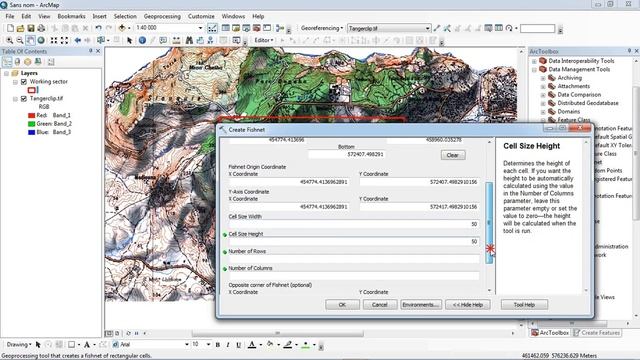Collapse Data Management Tools toolbox
The height and width of the screenshot is (360, 640).
pos(534,70)
